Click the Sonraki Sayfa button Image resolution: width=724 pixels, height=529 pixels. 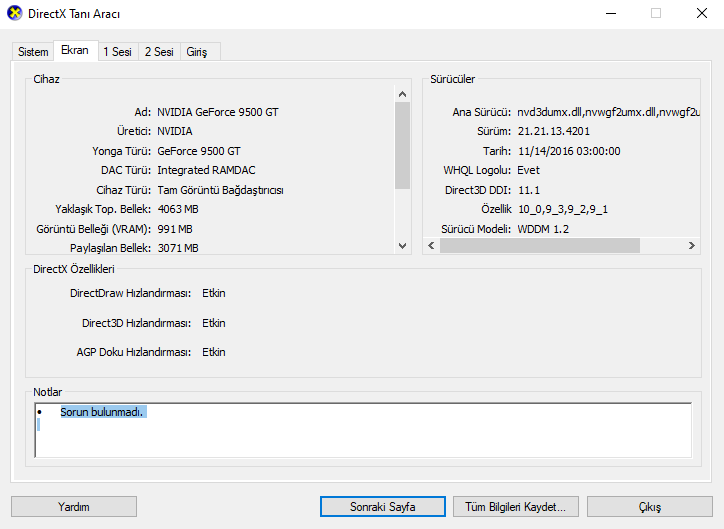click(x=383, y=507)
